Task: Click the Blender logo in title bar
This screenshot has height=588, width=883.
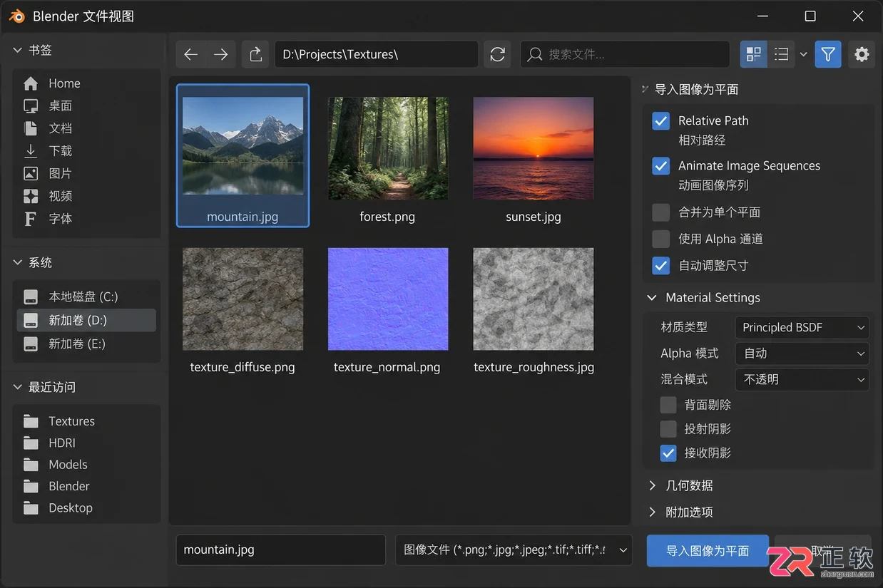Action: pyautogui.click(x=17, y=16)
